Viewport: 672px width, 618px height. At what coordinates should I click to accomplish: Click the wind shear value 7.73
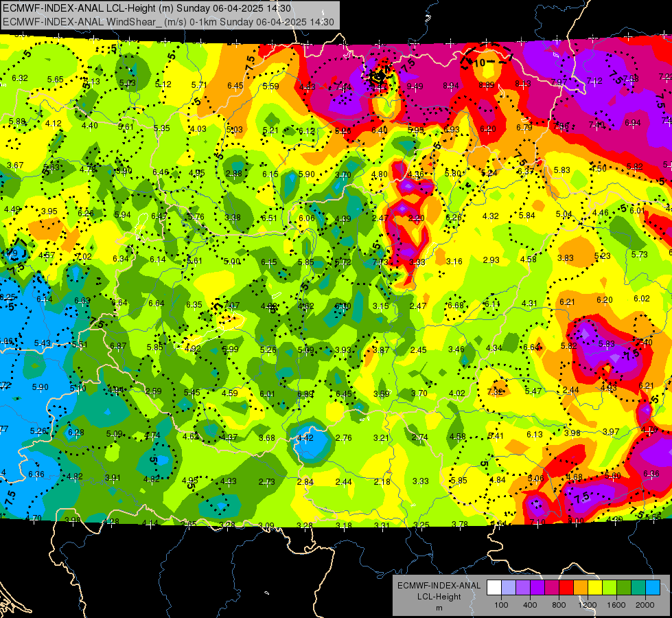pos(380,262)
